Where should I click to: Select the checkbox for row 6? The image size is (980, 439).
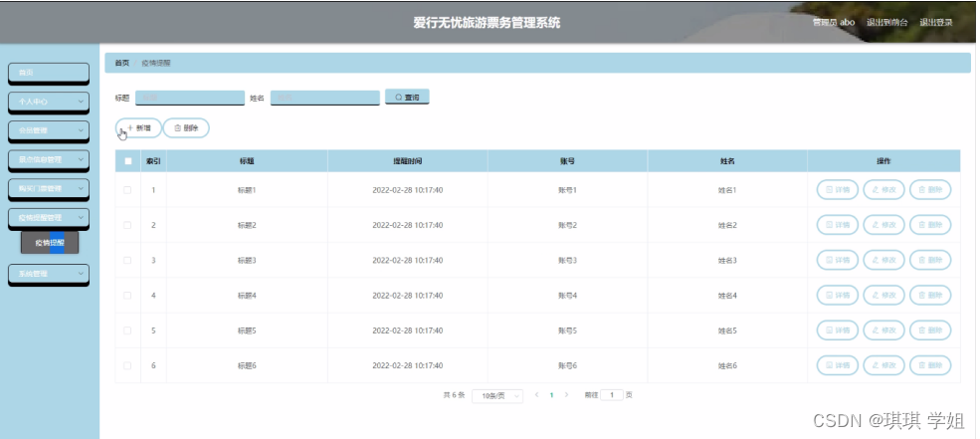(x=127, y=365)
